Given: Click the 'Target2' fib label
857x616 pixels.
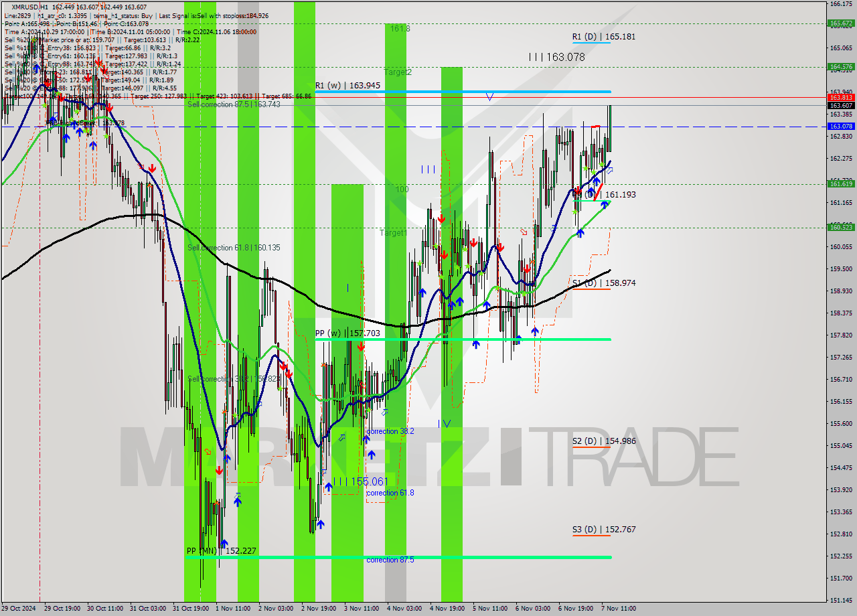Looking at the screenshot, I should [x=398, y=72].
